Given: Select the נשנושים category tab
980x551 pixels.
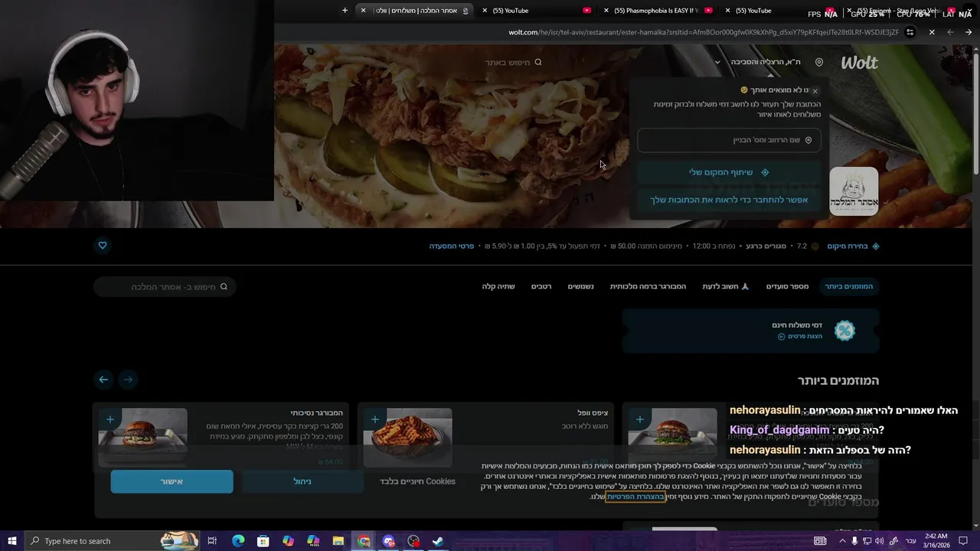Looking at the screenshot, I should pyautogui.click(x=580, y=286).
